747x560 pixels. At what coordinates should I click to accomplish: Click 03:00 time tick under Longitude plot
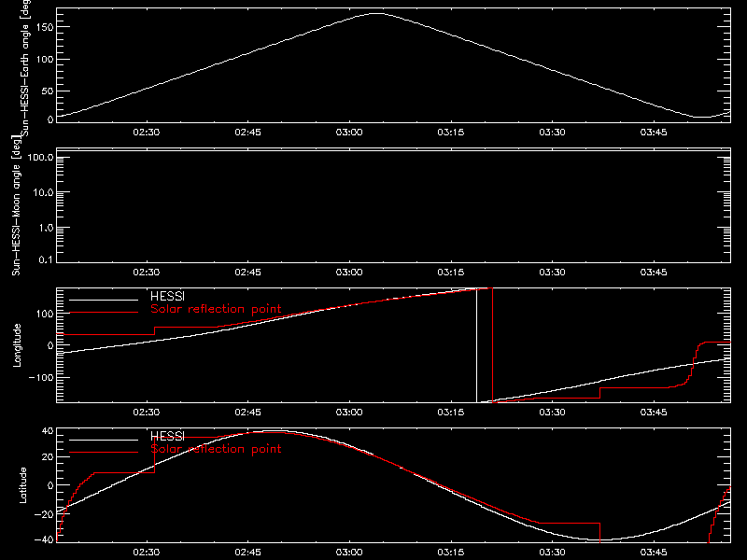[x=349, y=412]
